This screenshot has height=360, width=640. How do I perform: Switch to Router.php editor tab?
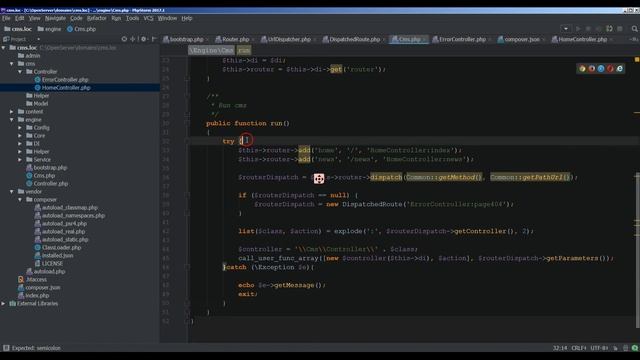click(x=232, y=39)
